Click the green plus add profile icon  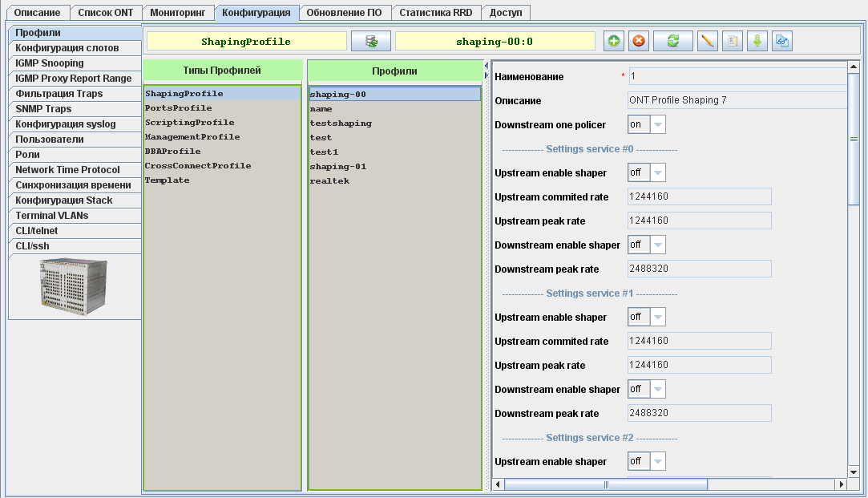pos(613,41)
